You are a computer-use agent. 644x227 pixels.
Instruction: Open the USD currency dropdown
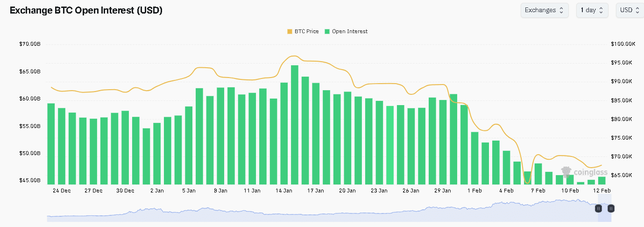click(x=629, y=10)
